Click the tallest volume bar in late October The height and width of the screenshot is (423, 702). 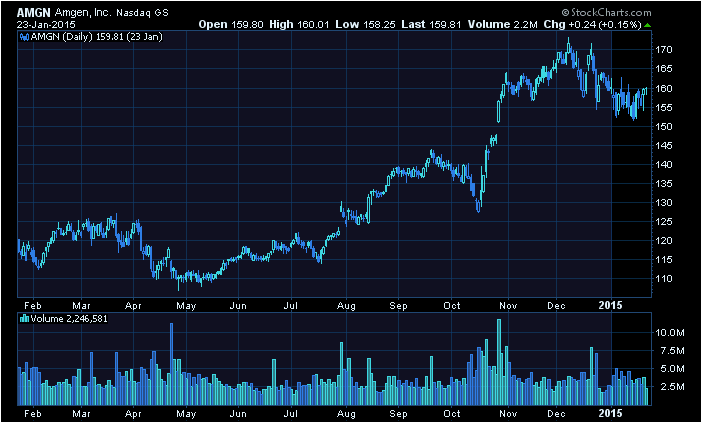pos(499,362)
